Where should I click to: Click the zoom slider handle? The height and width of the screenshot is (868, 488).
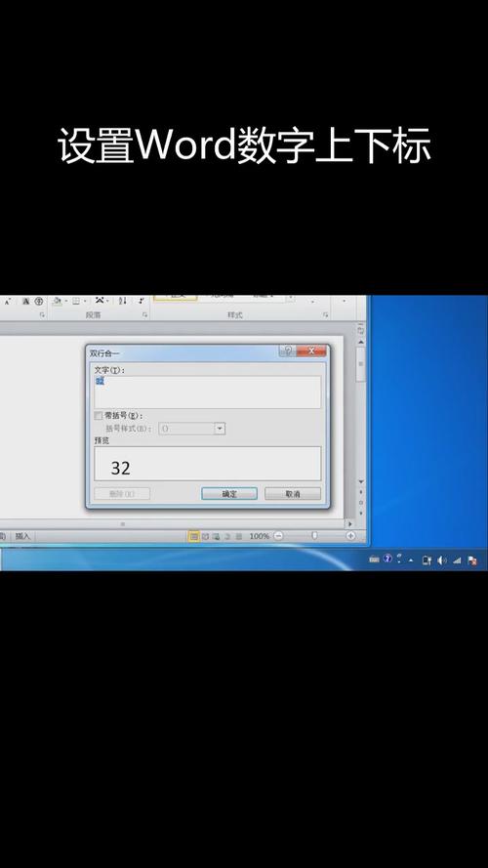[x=314, y=536]
